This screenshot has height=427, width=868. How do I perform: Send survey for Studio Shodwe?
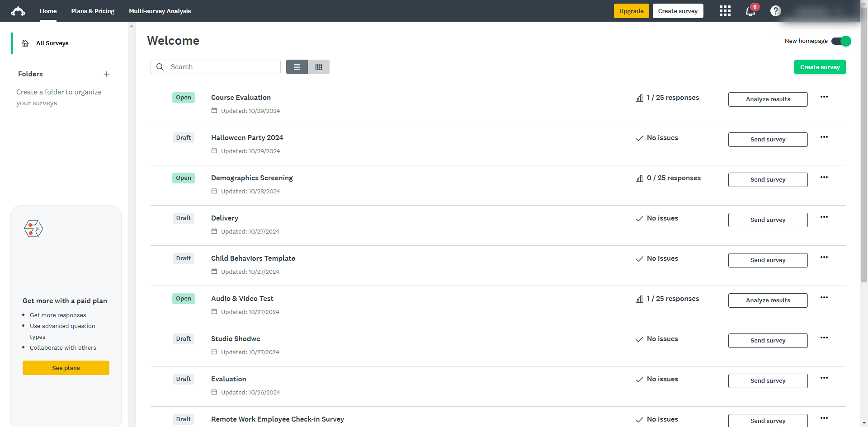click(x=768, y=341)
